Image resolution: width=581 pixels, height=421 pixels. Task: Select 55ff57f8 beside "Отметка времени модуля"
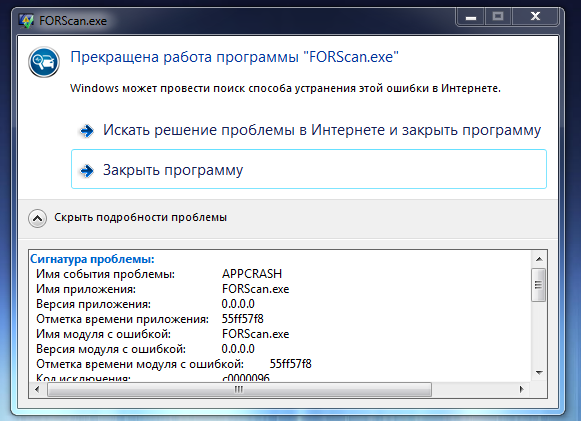[290, 364]
